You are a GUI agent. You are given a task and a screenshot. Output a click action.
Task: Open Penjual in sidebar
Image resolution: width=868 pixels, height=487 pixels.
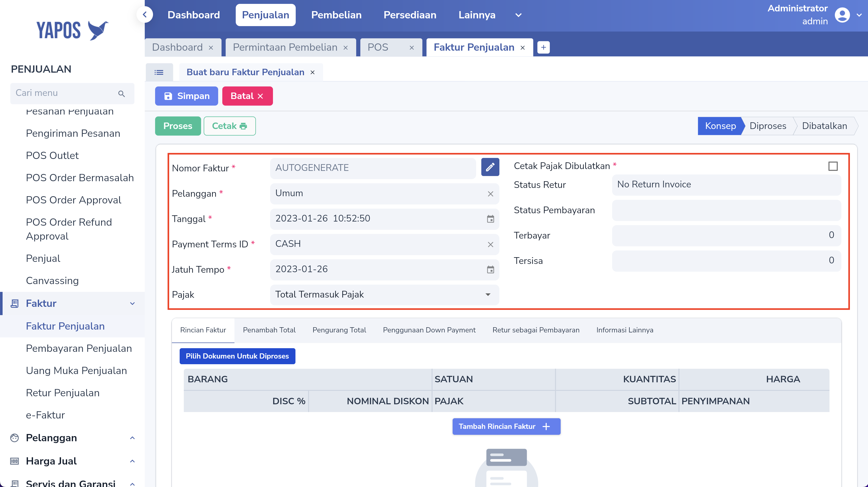pos(43,258)
